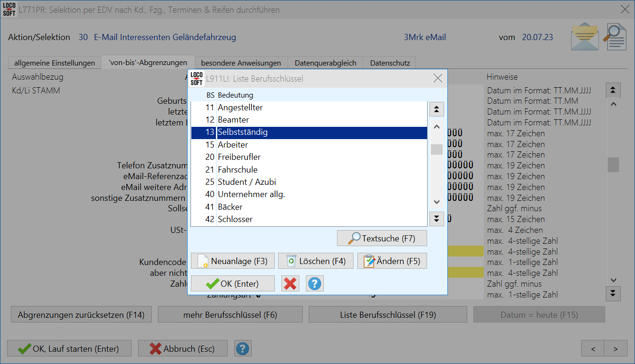Screen dimensions: 635x364
Task: Click the envelope email icon at top right
Action: coord(585,37)
